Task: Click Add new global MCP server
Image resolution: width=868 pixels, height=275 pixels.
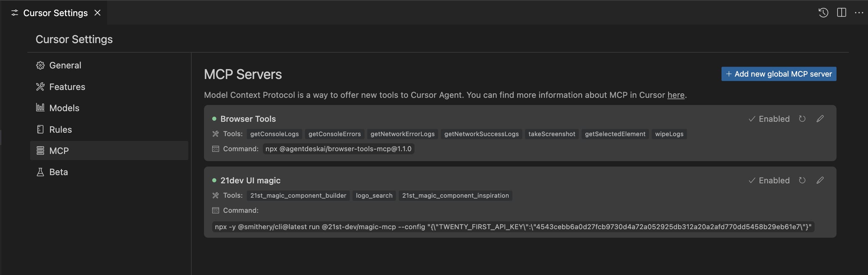Action: click(x=779, y=74)
